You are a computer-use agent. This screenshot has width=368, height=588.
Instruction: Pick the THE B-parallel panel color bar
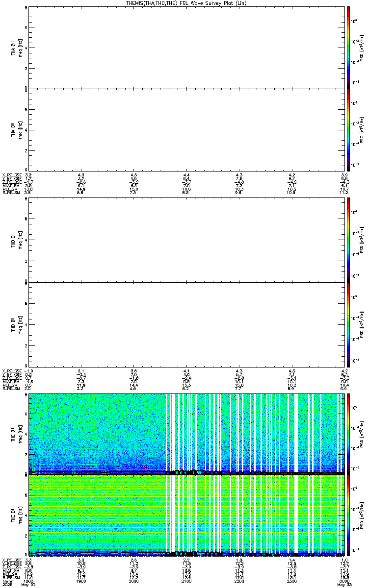[348, 516]
